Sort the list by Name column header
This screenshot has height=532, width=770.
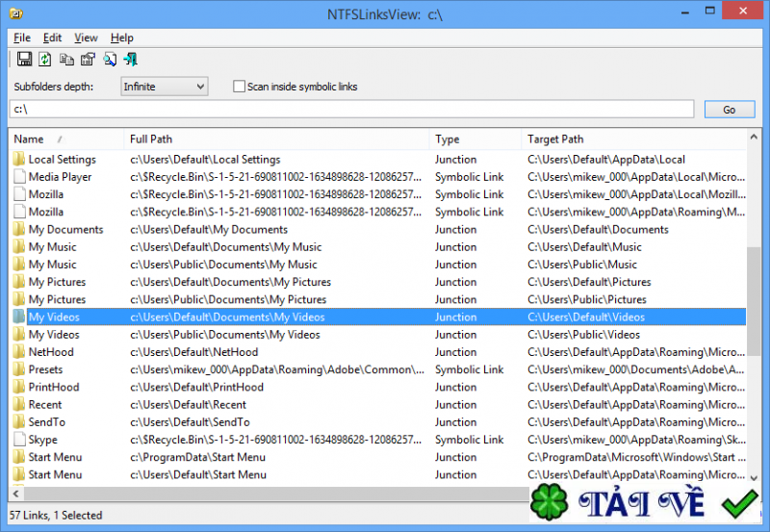click(x=65, y=139)
